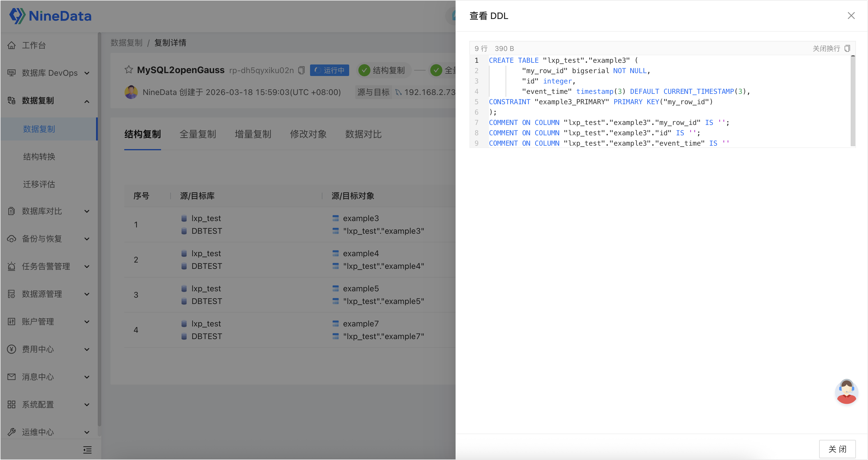Switch to 修改对象 tab
Viewport: 868px width, 460px height.
pos(308,134)
